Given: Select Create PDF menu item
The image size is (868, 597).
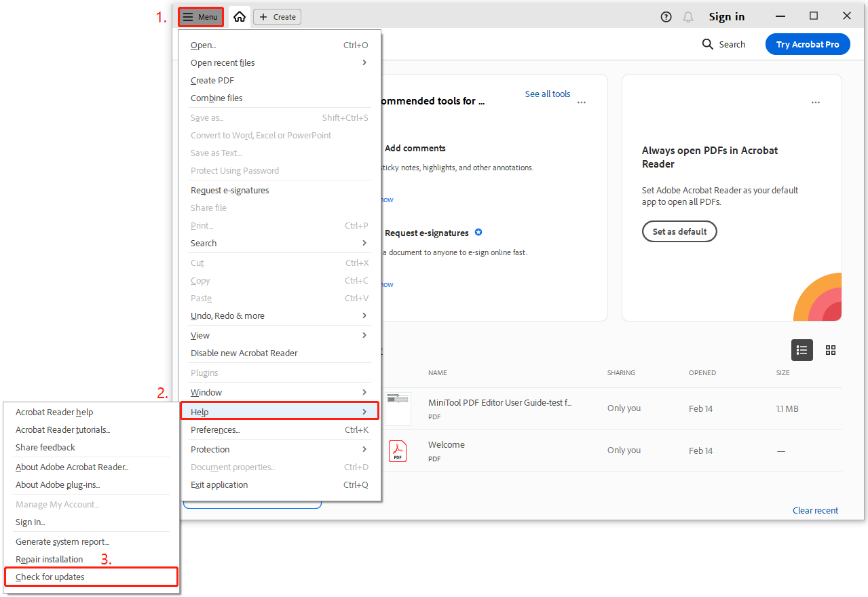Looking at the screenshot, I should [280, 81].
